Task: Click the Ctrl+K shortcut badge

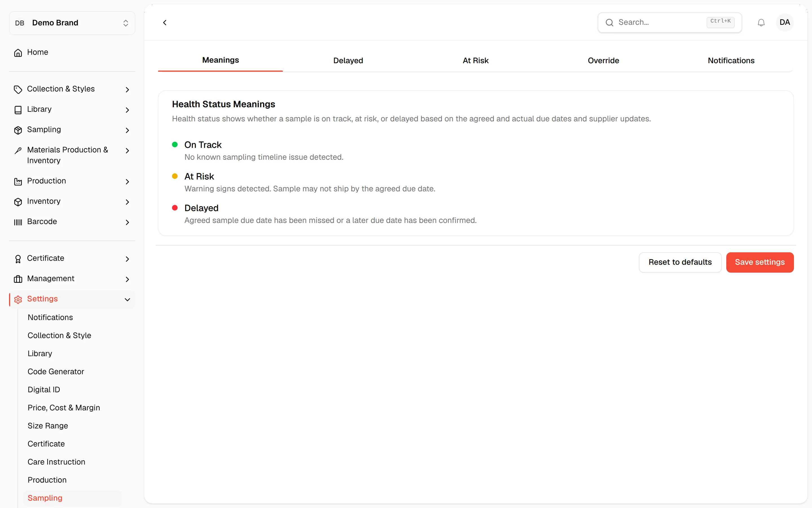Action: click(720, 22)
